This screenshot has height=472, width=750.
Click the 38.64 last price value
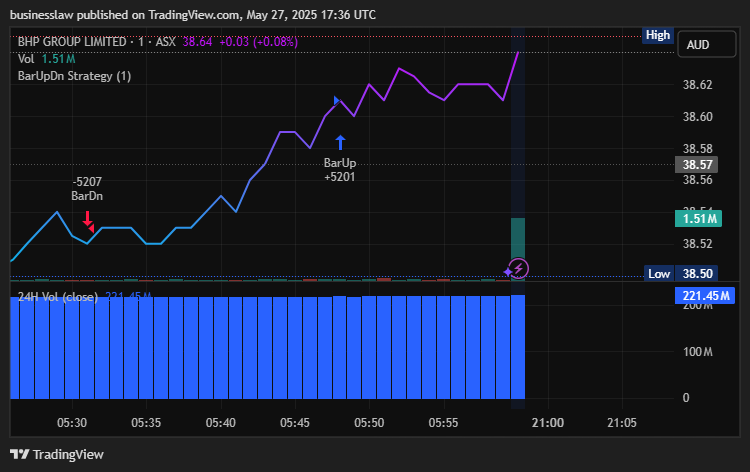(197, 42)
